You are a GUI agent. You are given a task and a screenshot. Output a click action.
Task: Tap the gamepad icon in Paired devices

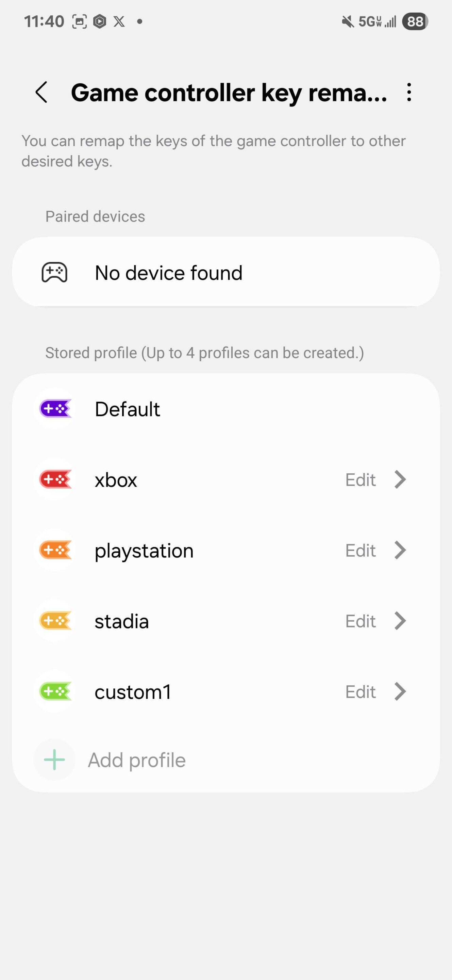tap(54, 272)
